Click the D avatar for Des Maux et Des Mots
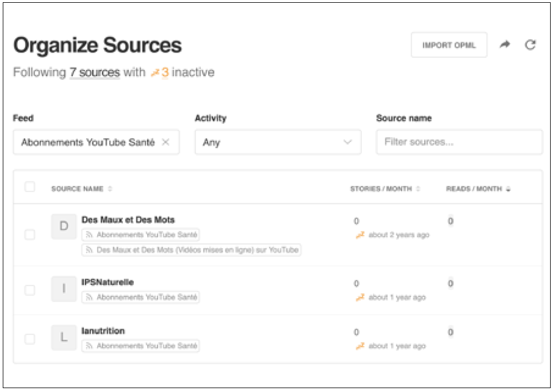Viewport: 554px width, 392px height. point(64,227)
